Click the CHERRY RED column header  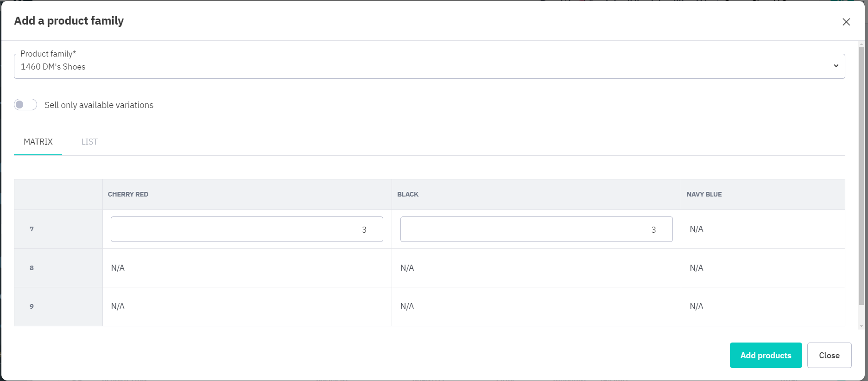(x=128, y=194)
